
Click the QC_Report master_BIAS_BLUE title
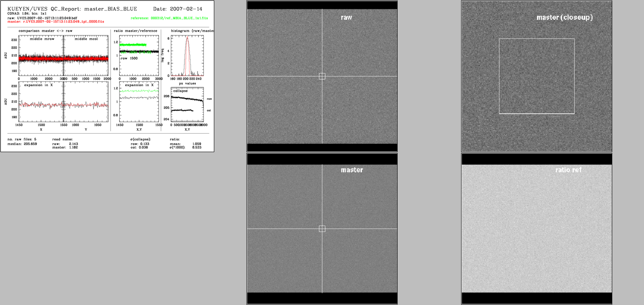(72, 9)
